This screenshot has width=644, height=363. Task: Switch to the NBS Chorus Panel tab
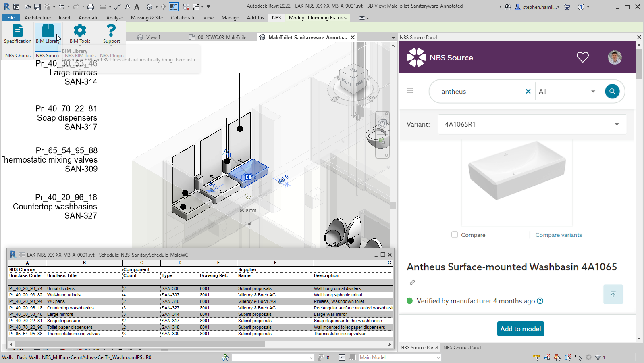click(x=462, y=348)
